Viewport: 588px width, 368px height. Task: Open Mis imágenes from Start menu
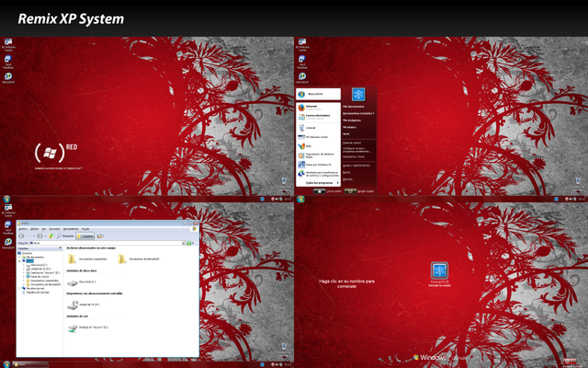[352, 121]
